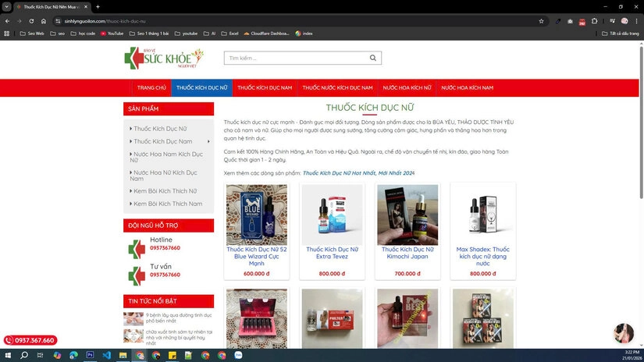This screenshot has width=644, height=362.
Task: Open the chat support avatar bubble
Action: click(x=624, y=333)
